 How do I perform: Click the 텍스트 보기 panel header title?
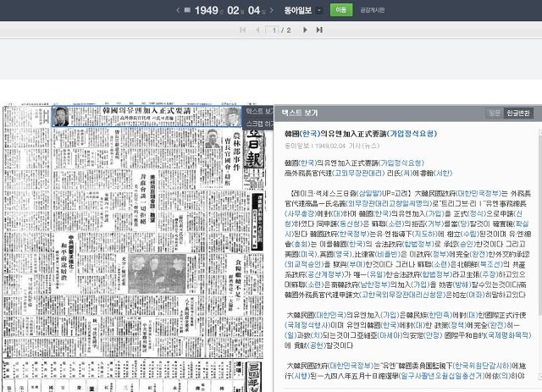(299, 113)
